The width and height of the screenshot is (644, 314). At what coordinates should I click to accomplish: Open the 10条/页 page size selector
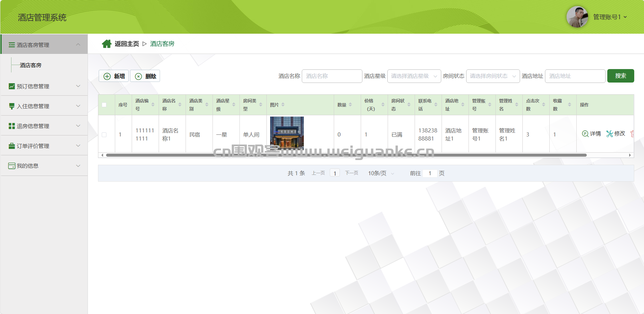[381, 173]
